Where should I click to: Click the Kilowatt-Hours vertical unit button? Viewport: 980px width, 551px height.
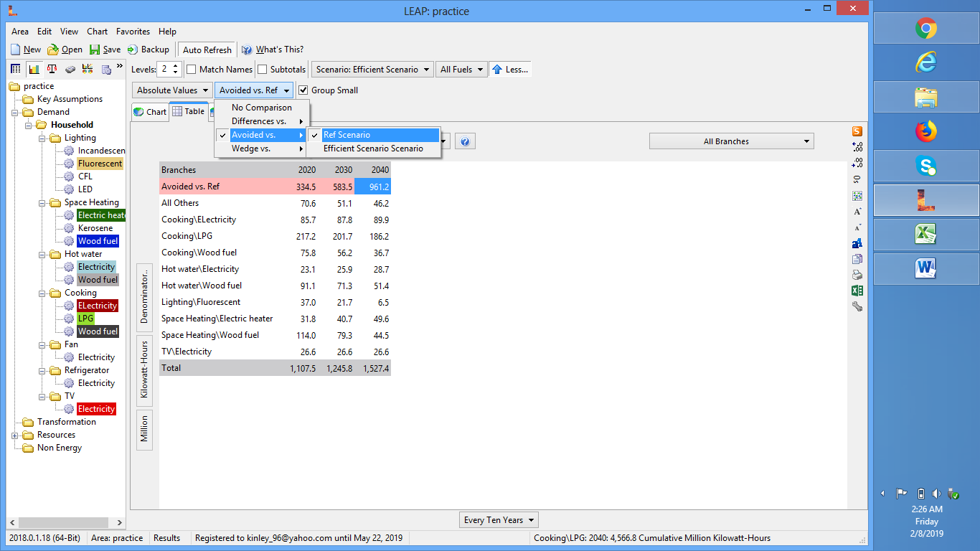144,369
